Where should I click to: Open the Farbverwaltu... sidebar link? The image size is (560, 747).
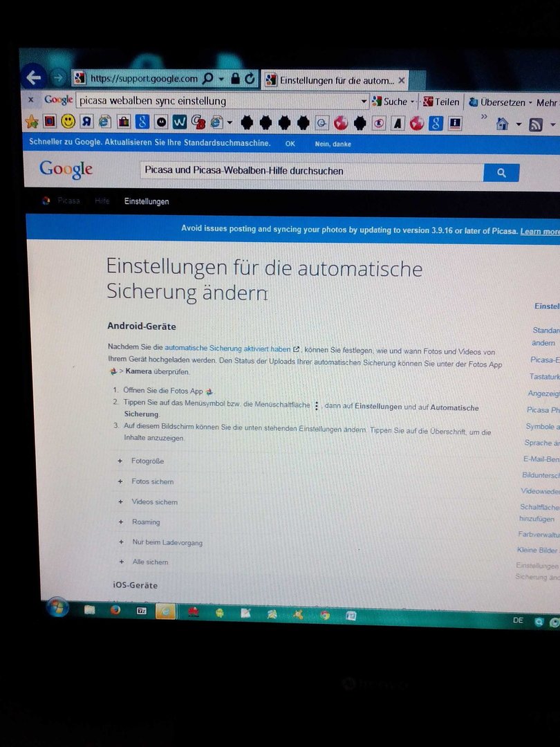click(x=539, y=535)
